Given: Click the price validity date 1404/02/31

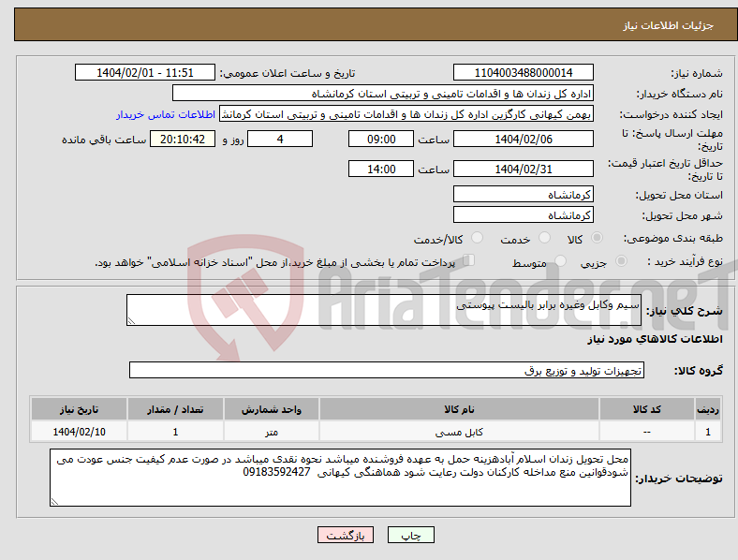Looking at the screenshot, I should tap(523, 169).
